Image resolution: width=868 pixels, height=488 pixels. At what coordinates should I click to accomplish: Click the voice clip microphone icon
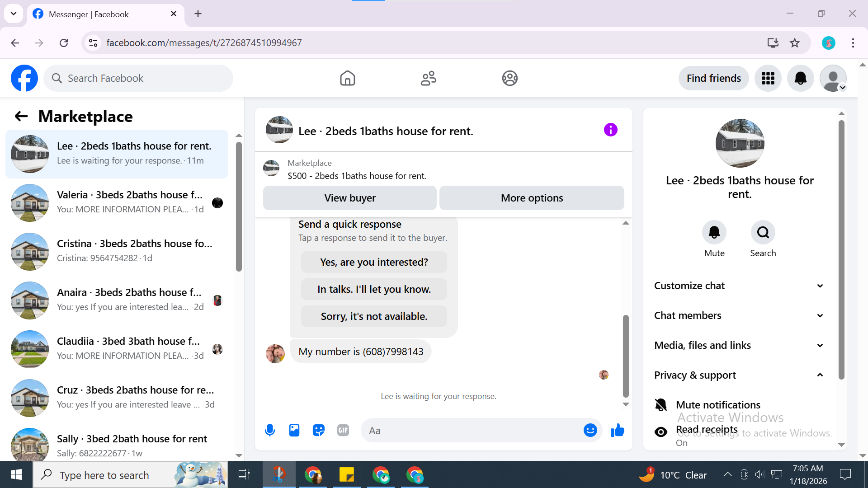(270, 430)
